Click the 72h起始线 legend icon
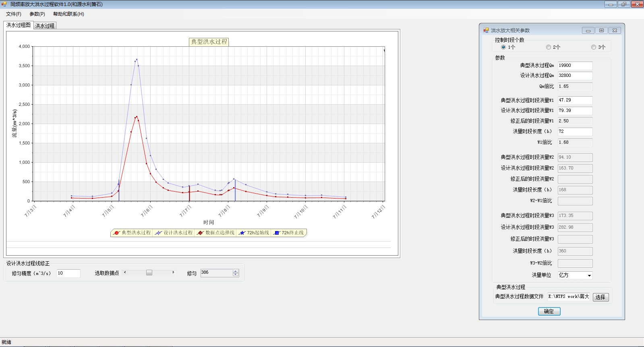Image resolution: width=644 pixels, height=347 pixels. point(242,233)
